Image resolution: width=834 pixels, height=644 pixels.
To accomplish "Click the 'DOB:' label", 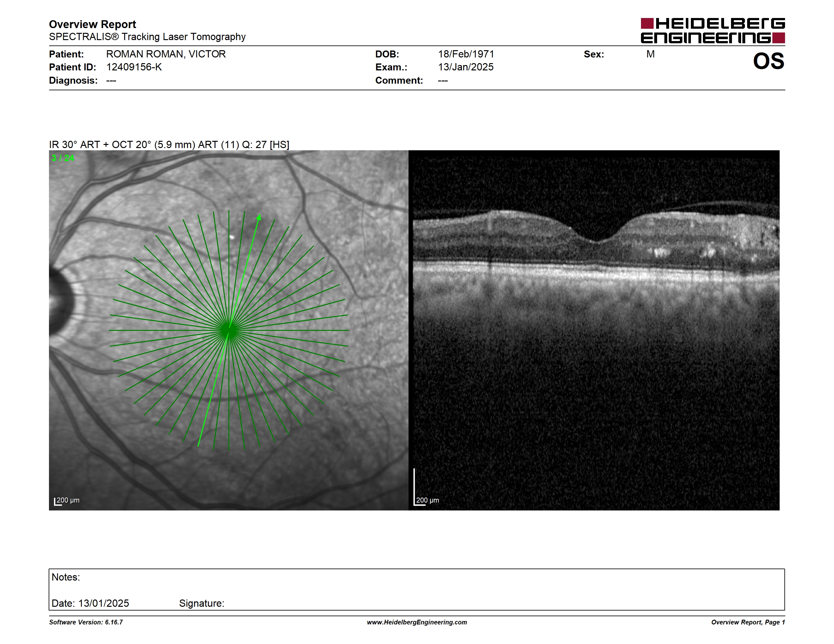I will 387,54.
